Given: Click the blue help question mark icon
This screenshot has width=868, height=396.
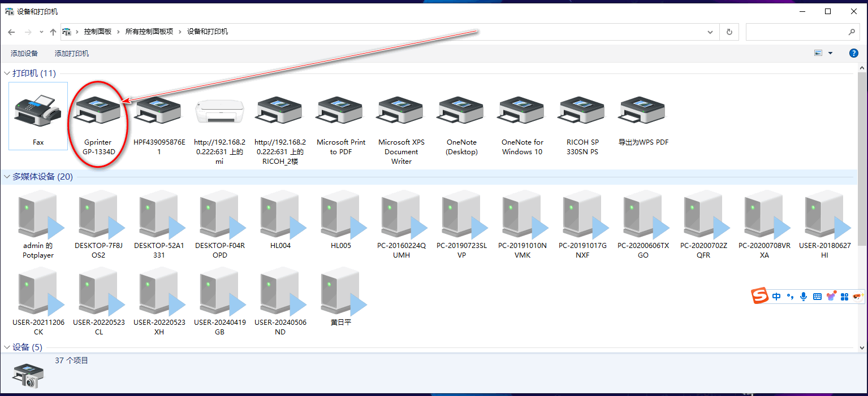Looking at the screenshot, I should (854, 53).
